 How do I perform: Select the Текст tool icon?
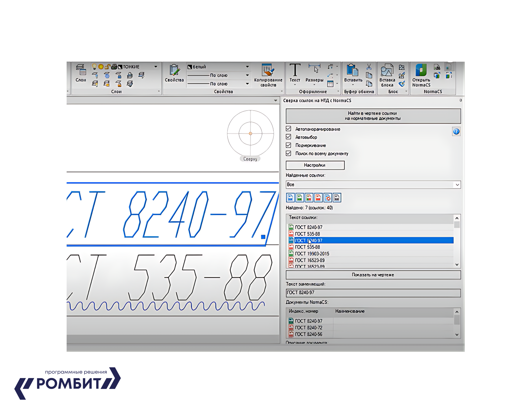(295, 70)
